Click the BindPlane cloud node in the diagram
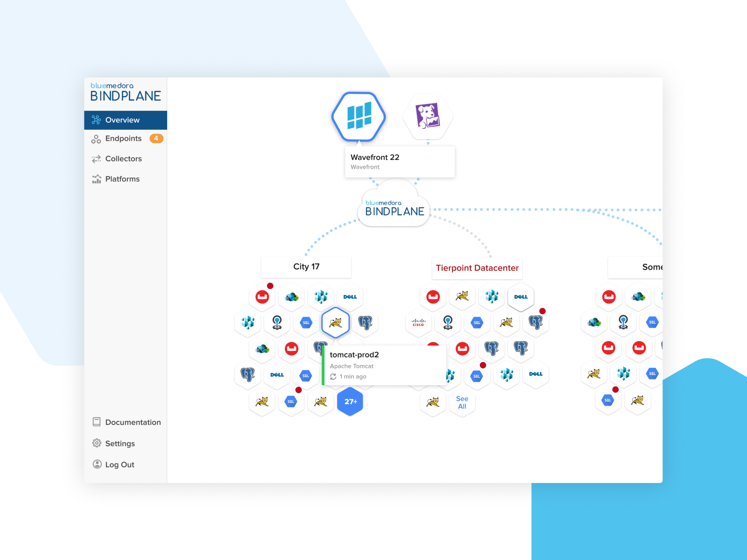This screenshot has height=560, width=747. coord(394,204)
